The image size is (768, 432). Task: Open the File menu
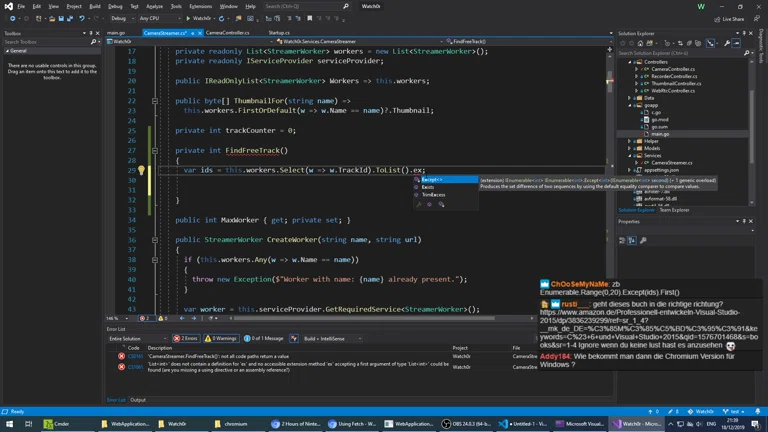[21, 6]
